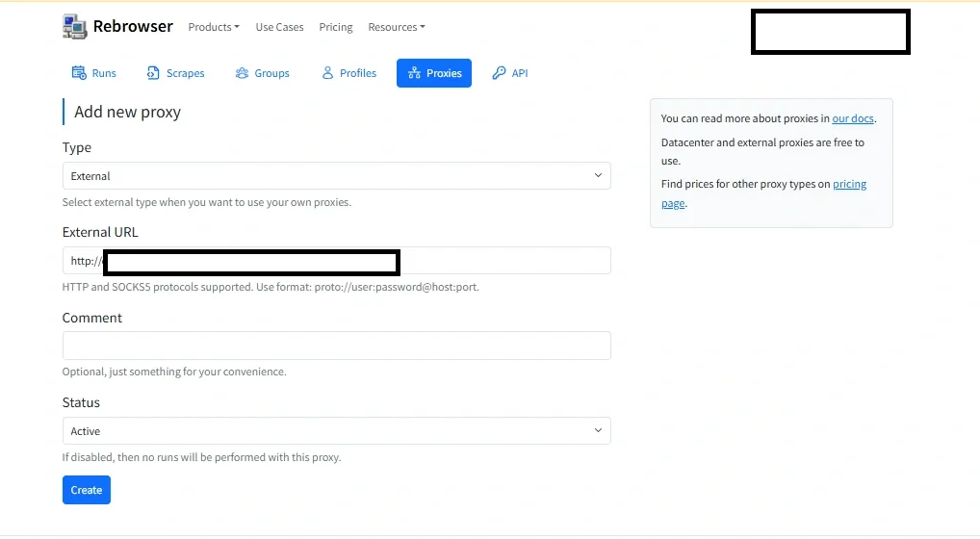
Task: Click the Groups people icon
Action: [x=242, y=72]
